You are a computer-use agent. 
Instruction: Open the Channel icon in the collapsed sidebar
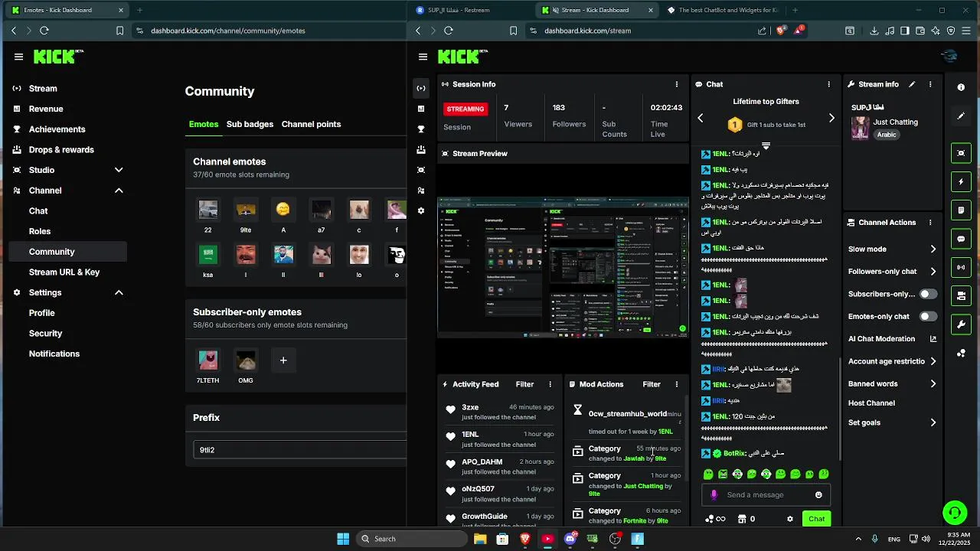421,191
